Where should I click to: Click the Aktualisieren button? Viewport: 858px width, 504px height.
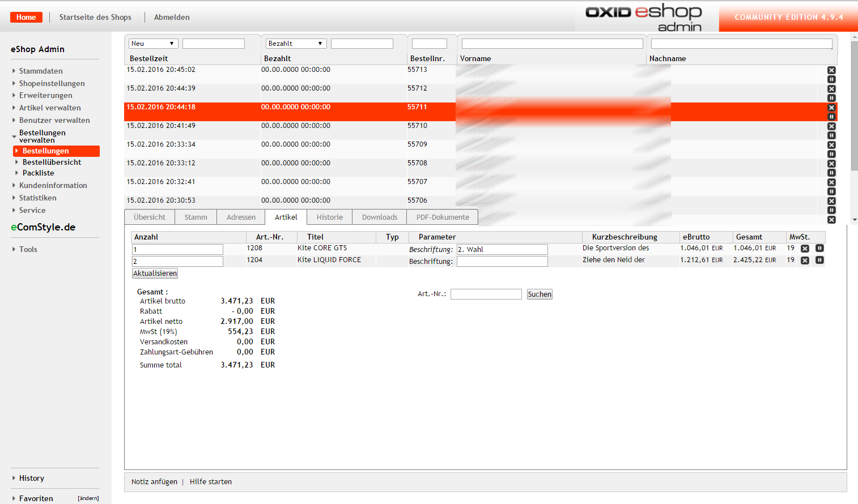(x=155, y=274)
